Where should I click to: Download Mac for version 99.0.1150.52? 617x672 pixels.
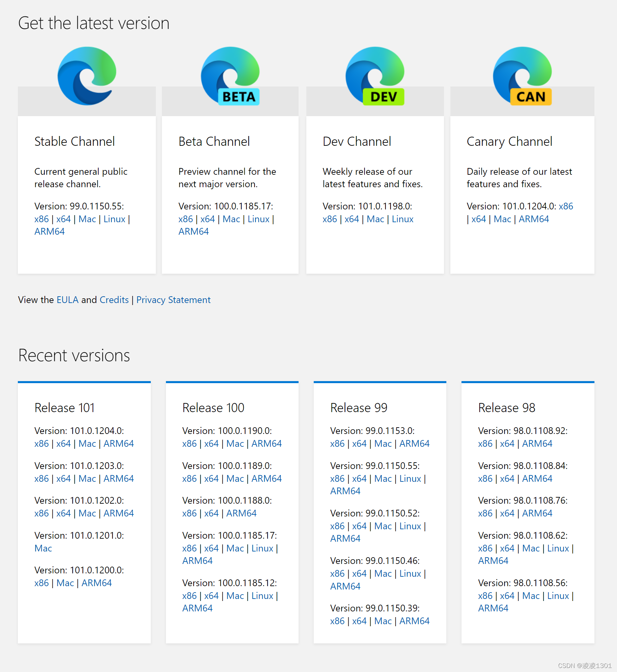coord(383,526)
